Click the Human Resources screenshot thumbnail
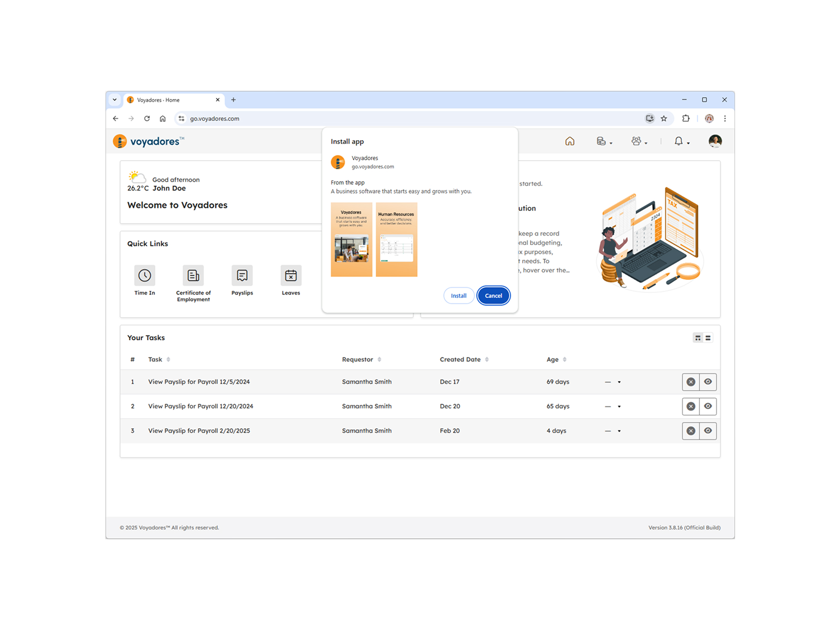 click(397, 239)
